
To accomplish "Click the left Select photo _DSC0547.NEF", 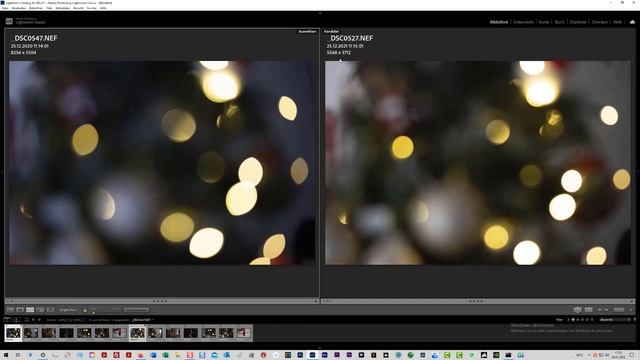I will click(x=162, y=163).
